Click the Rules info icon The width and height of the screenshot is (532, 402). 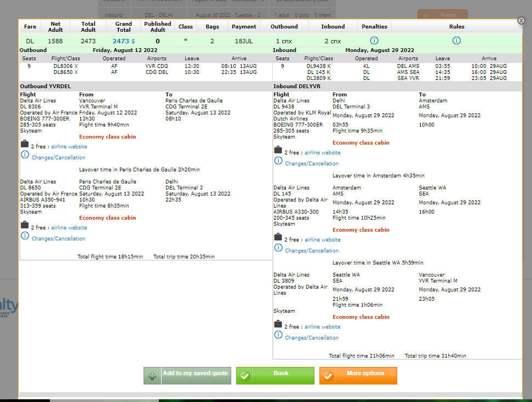456,41
